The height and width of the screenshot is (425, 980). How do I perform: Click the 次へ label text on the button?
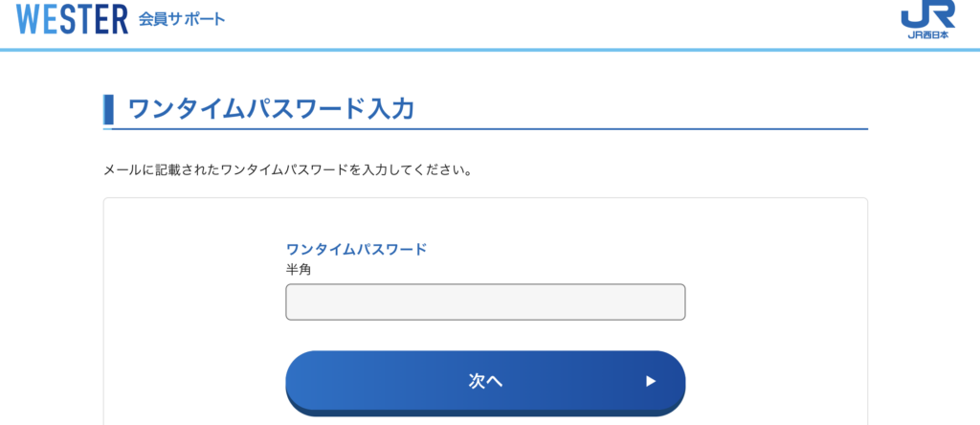point(485,381)
